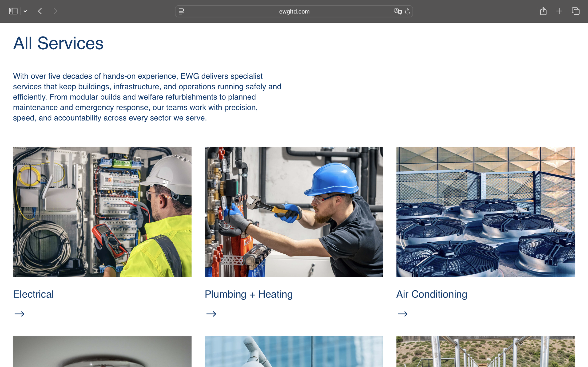Open the sidebar options chevron dropdown
This screenshot has height=367, width=588.
tap(25, 11)
